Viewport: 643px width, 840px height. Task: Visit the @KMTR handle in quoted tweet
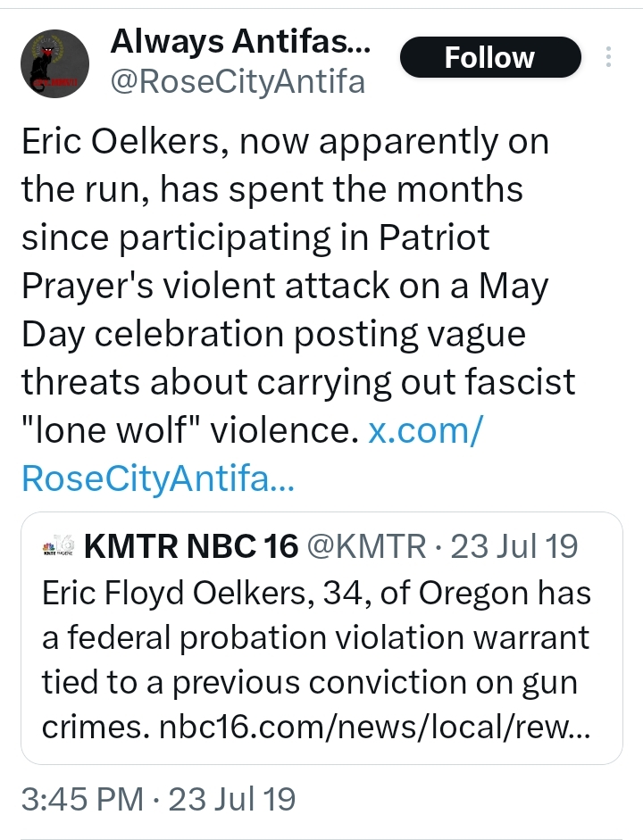[x=367, y=546]
